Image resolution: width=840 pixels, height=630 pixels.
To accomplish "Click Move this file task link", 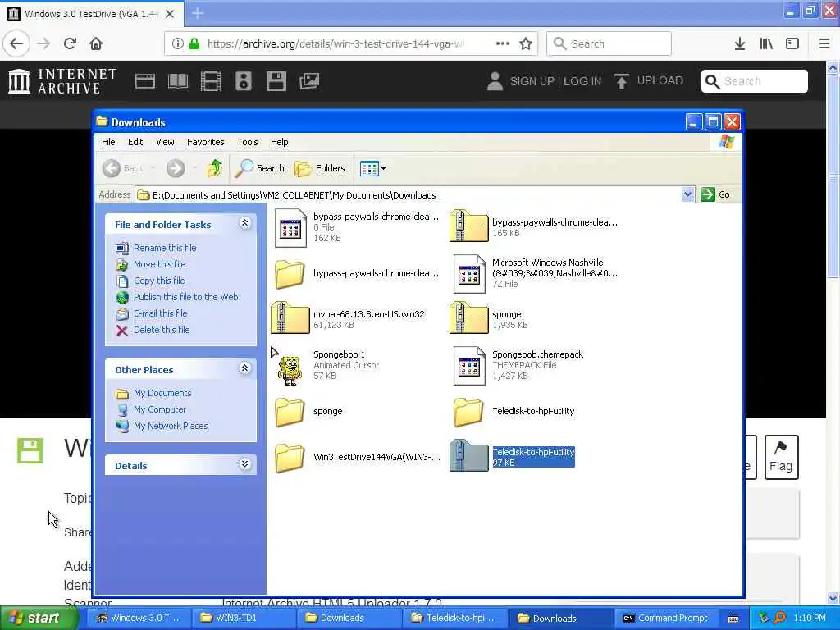I will 160,264.
